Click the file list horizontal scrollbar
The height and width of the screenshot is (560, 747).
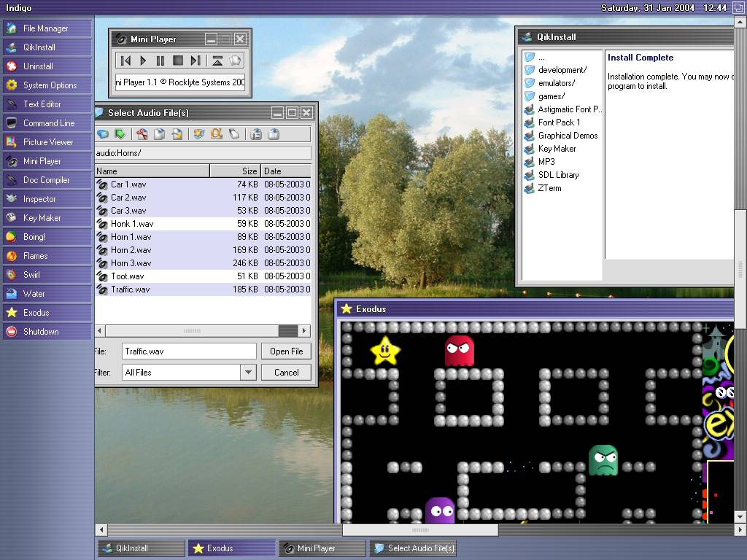click(193, 331)
